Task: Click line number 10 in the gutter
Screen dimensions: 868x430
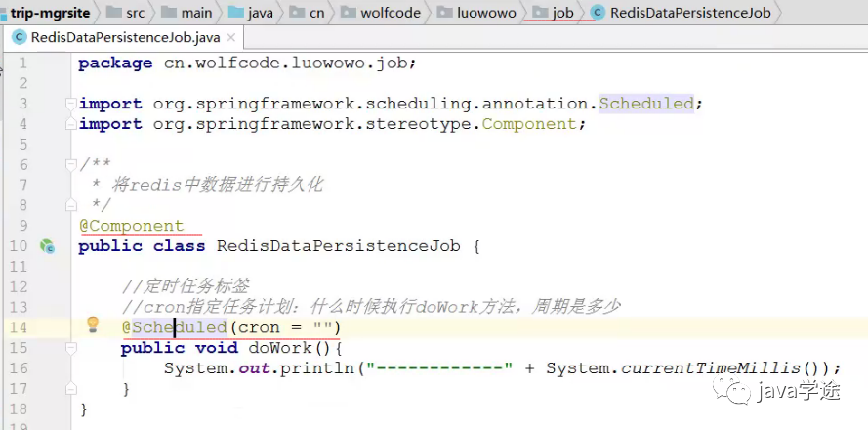Action: coord(19,246)
